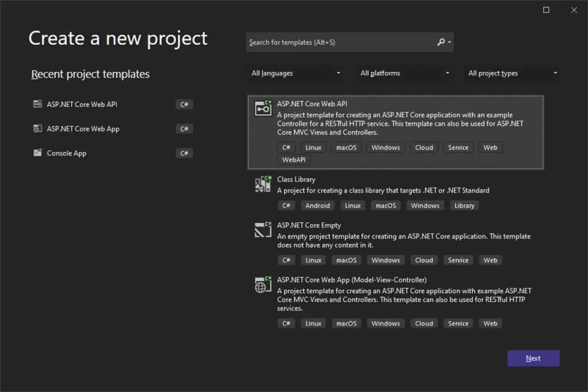588x392 pixels.
Task: Click the search magnifier icon
Action: pyautogui.click(x=441, y=42)
